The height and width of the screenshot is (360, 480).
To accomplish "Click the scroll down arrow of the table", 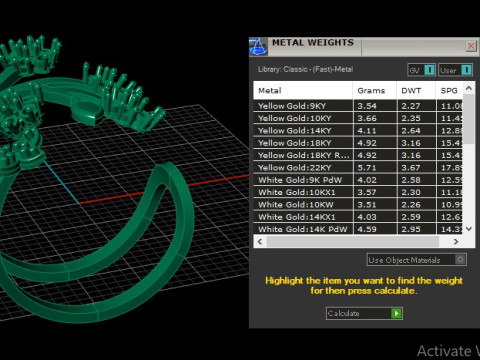I will coord(469,229).
